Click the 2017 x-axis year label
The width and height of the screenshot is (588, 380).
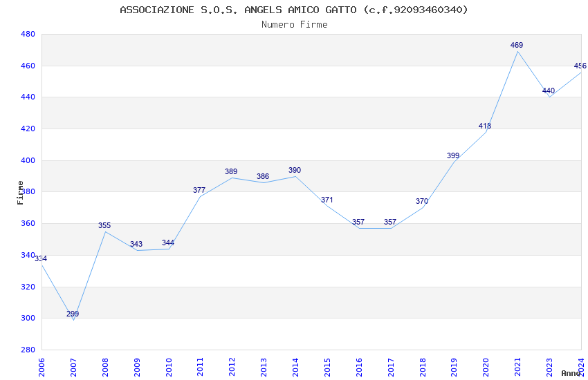391,367
